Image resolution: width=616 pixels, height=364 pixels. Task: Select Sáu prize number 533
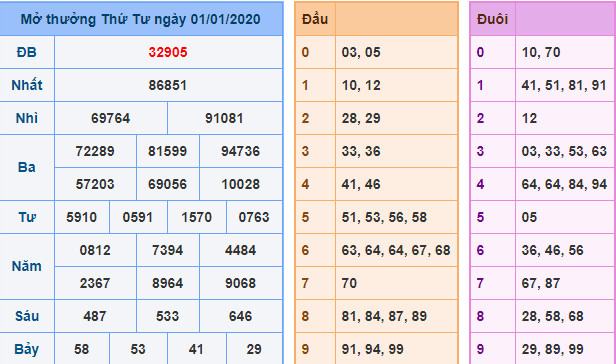click(168, 316)
